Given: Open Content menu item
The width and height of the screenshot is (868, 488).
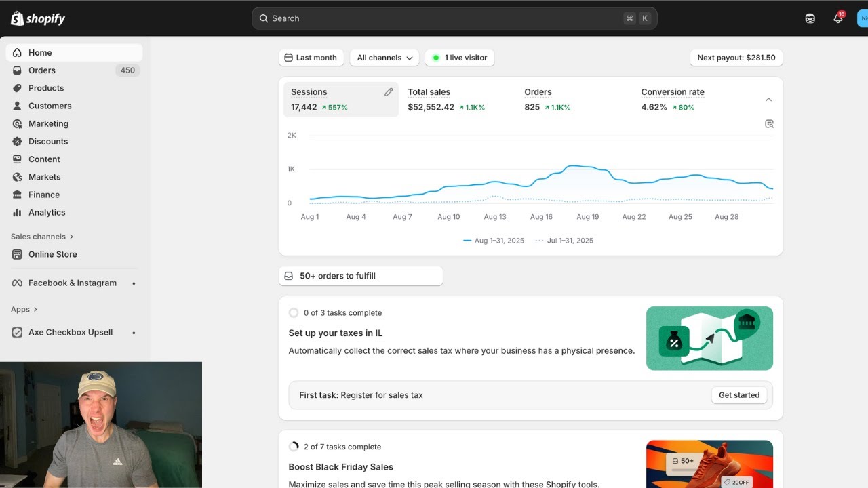Looking at the screenshot, I should pyautogui.click(x=74, y=159).
